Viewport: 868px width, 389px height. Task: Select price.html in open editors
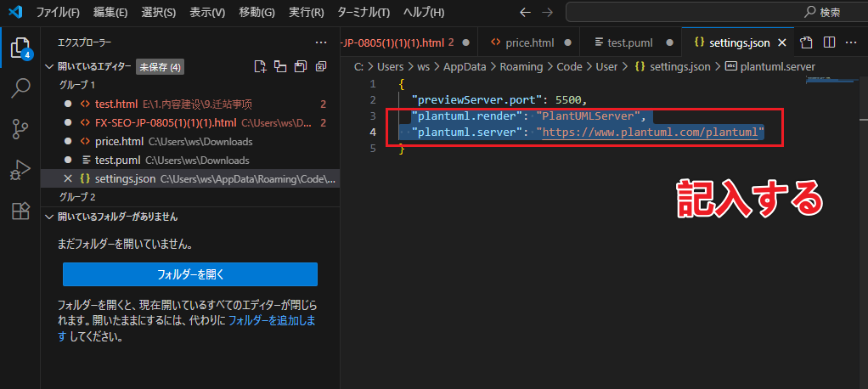pyautogui.click(x=190, y=141)
